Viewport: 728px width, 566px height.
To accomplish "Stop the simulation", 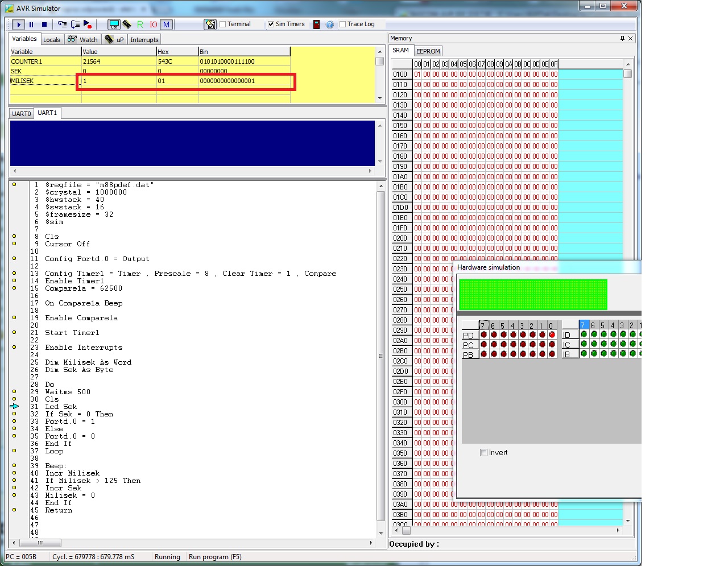I will (x=44, y=24).
